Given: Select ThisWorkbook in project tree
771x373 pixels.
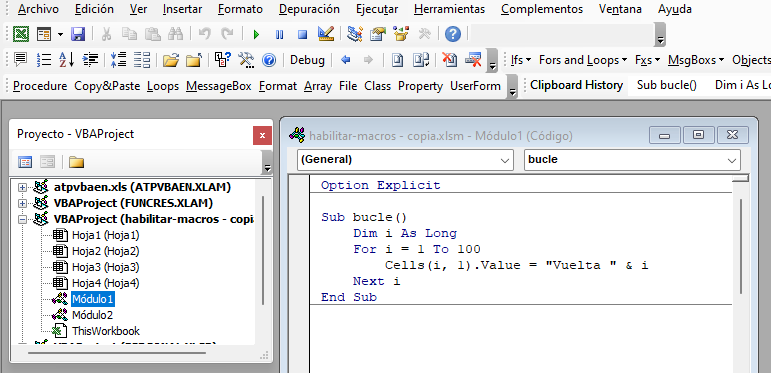Looking at the screenshot, I should tap(106, 331).
